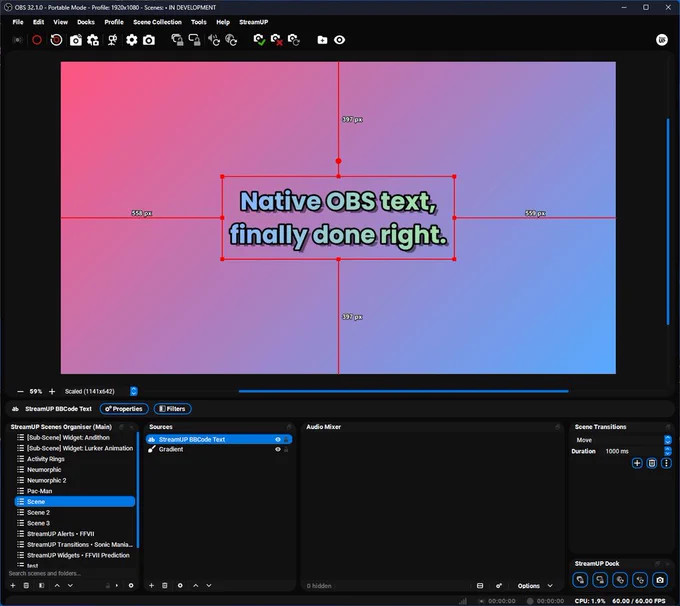The width and height of the screenshot is (680, 606).
Task: Remove the selected source using the trash icon
Action: coord(164,585)
